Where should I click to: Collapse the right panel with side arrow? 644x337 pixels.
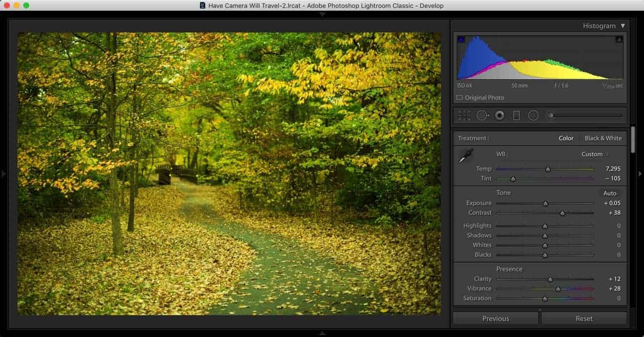[640, 174]
